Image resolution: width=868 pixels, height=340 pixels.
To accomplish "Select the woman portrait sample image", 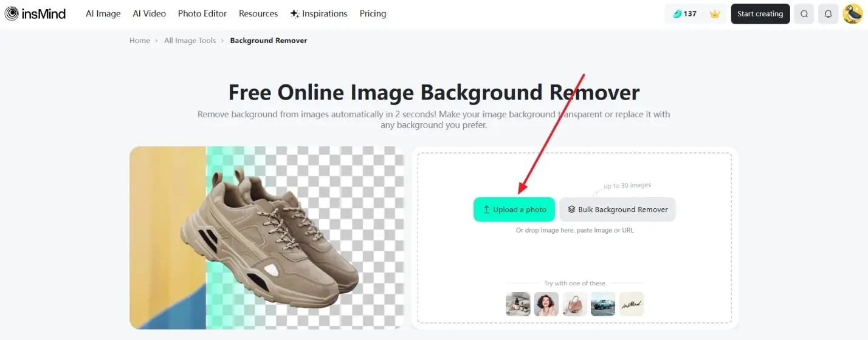I will [546, 304].
